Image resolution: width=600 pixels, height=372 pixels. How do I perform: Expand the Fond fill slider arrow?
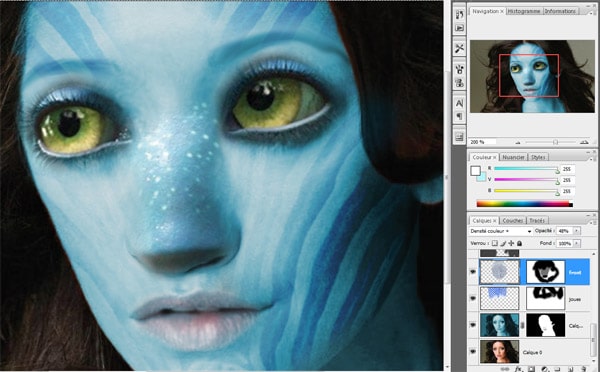(576, 243)
